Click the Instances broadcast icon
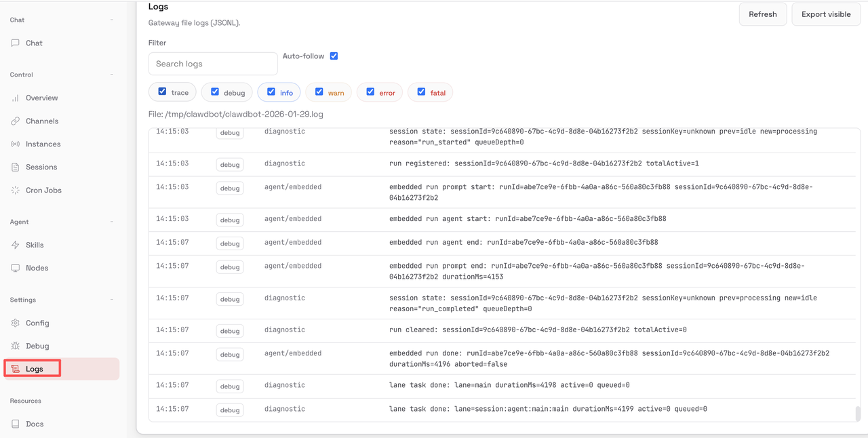 click(x=16, y=144)
